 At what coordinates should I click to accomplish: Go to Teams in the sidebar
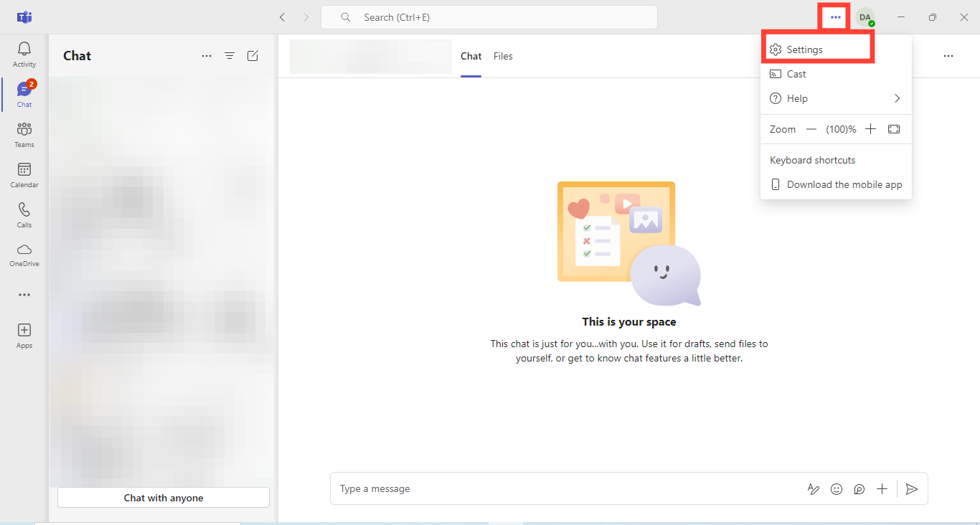pyautogui.click(x=24, y=135)
